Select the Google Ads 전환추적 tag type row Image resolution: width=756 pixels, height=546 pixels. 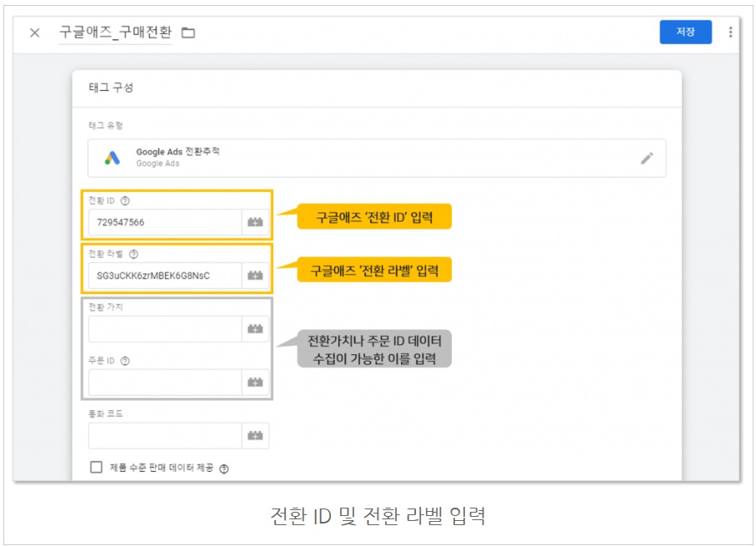point(377,158)
